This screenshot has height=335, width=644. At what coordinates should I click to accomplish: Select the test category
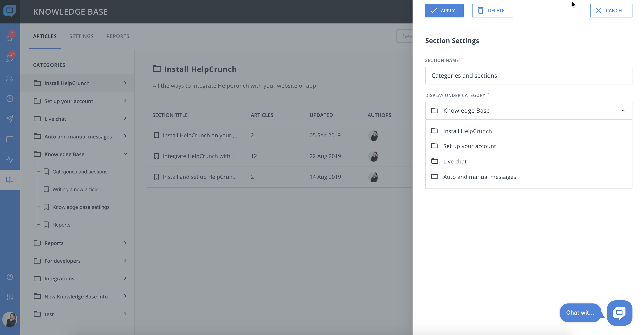coord(49,314)
